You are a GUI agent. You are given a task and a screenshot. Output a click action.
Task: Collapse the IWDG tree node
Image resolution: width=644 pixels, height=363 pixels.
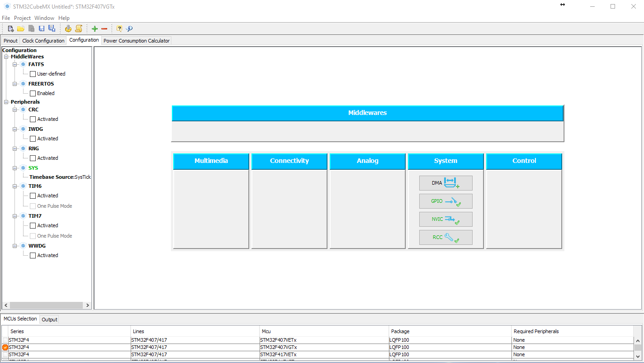pyautogui.click(x=14, y=129)
